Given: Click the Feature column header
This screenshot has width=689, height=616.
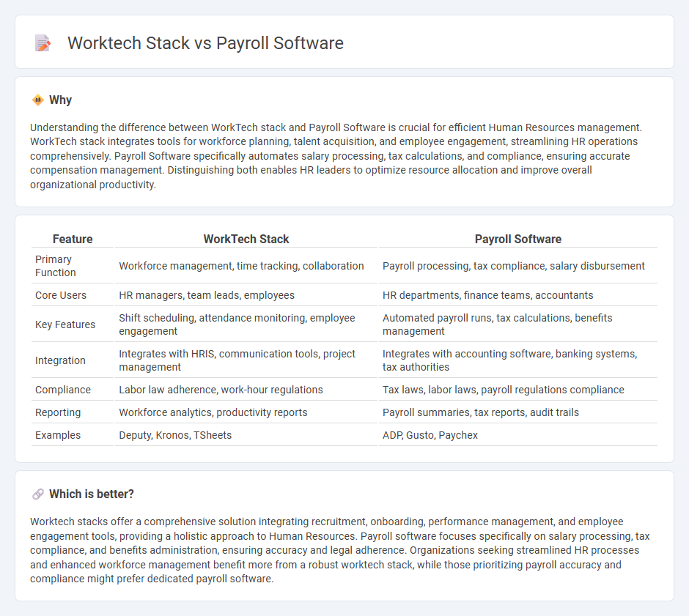Looking at the screenshot, I should point(73,240).
